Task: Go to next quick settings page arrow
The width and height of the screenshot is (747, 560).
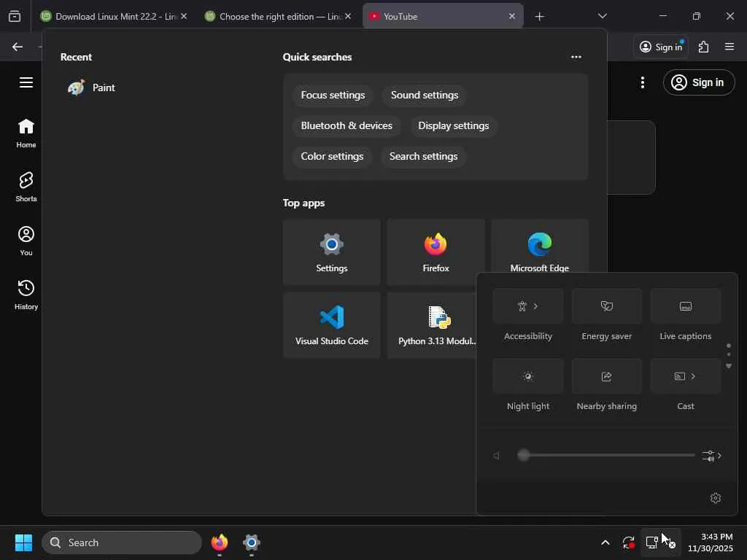Action: [729, 366]
